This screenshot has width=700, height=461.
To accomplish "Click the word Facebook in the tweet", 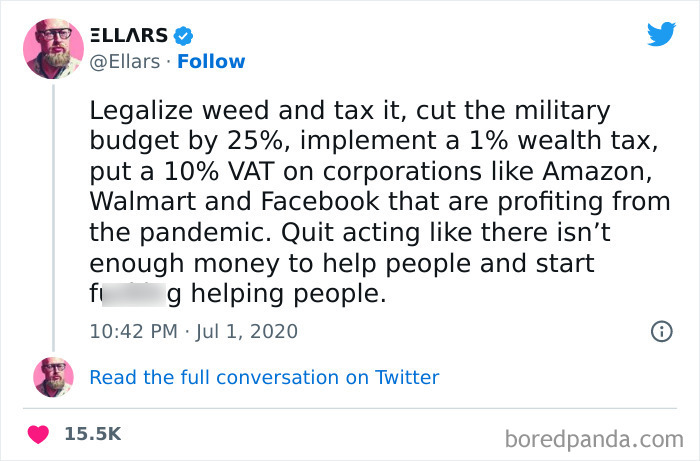I will pos(320,201).
